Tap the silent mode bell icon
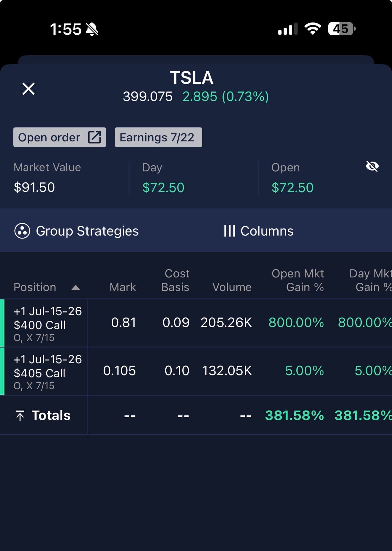The width and height of the screenshot is (392, 551). pos(92,29)
